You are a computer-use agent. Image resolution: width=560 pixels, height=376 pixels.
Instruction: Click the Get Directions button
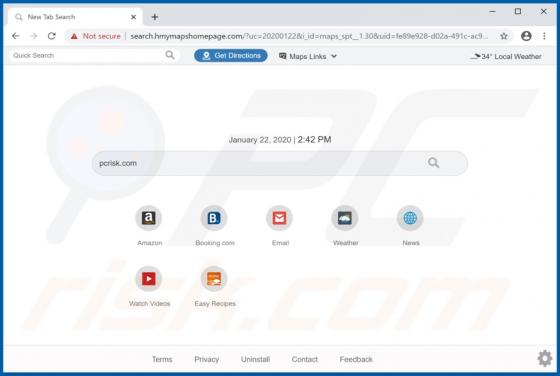pyautogui.click(x=231, y=56)
